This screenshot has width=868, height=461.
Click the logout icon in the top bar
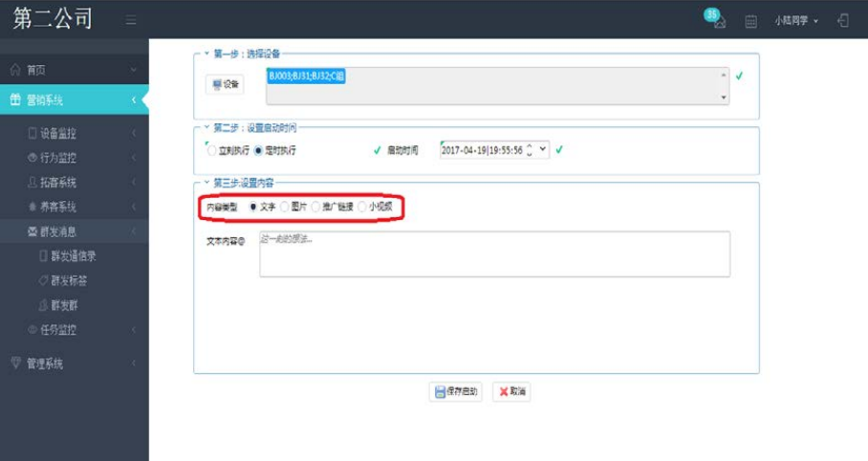[843, 20]
